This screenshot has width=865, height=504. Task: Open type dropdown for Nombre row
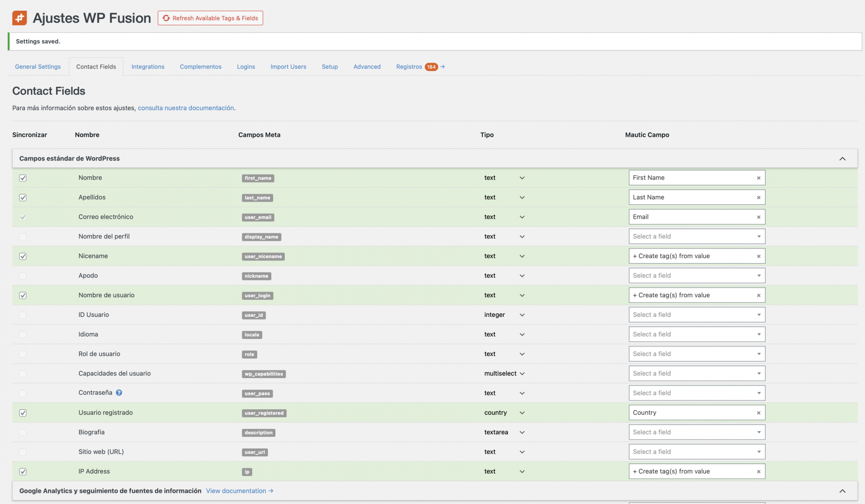504,178
